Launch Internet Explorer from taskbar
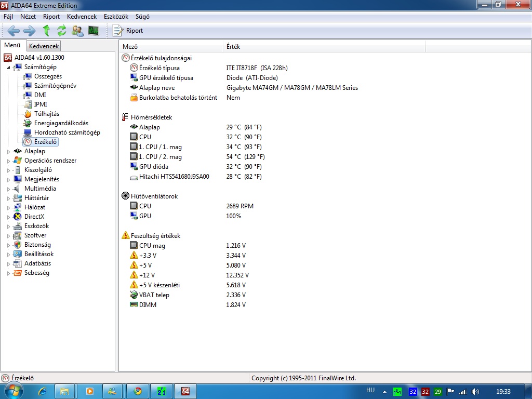This screenshot has width=532, height=399. [43, 391]
